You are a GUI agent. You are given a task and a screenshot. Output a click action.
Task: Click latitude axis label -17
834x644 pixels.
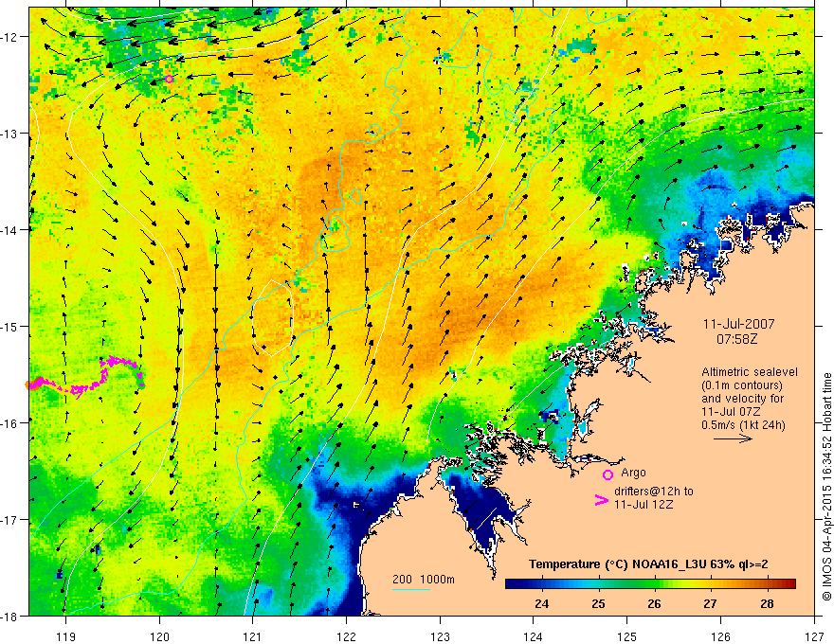9,520
